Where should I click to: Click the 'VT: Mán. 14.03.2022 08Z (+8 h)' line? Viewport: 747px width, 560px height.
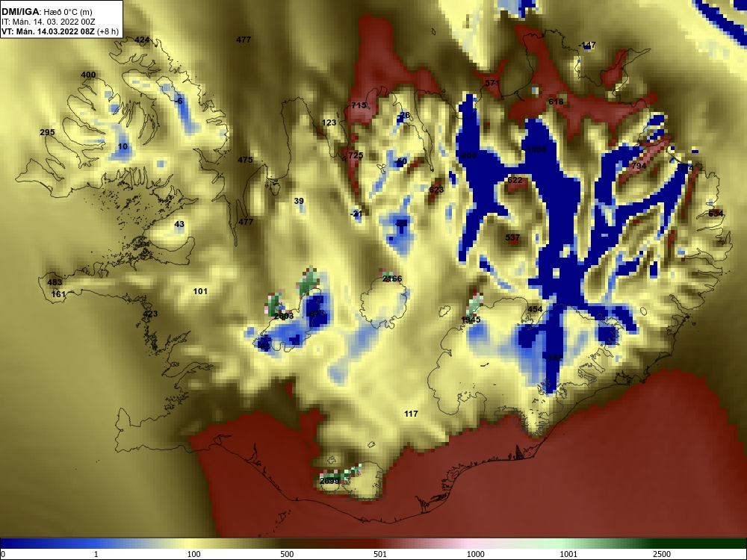(x=60, y=32)
